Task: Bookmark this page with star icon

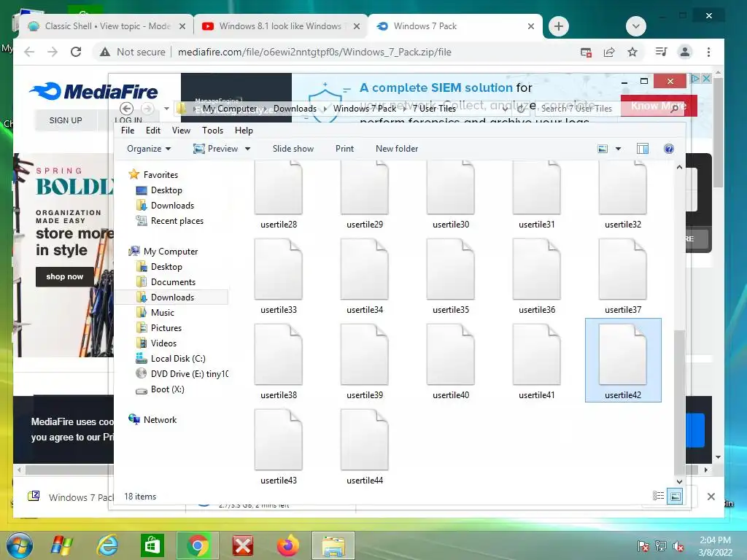Action: click(x=632, y=52)
